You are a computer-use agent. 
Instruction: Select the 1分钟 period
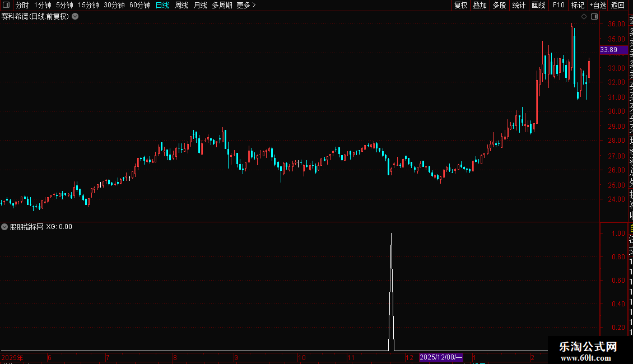pos(43,5)
